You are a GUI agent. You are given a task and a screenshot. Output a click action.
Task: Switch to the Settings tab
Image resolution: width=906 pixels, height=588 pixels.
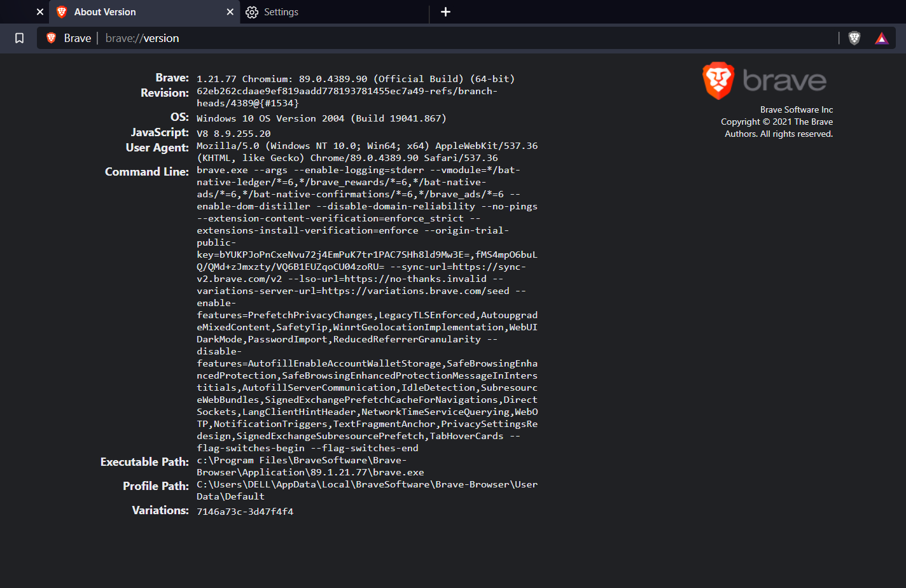281,12
